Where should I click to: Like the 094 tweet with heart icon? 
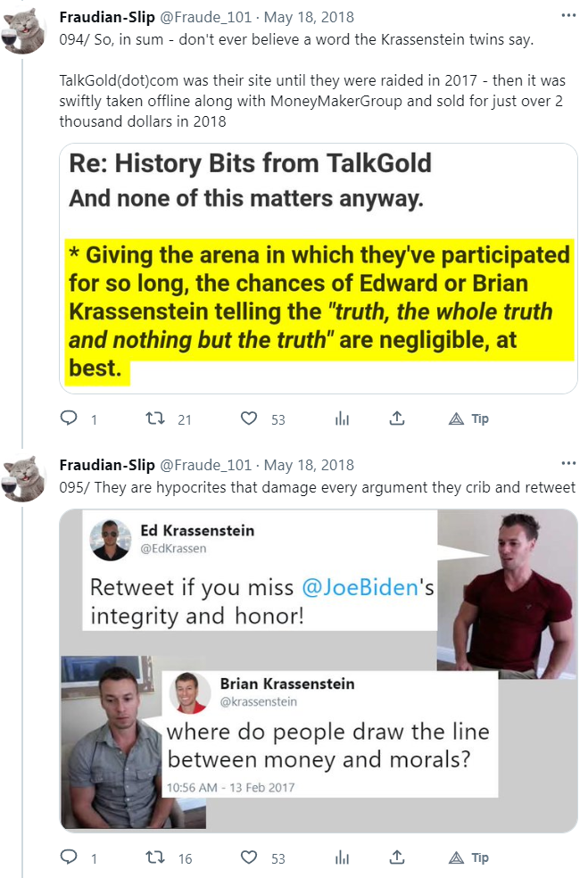(x=250, y=418)
